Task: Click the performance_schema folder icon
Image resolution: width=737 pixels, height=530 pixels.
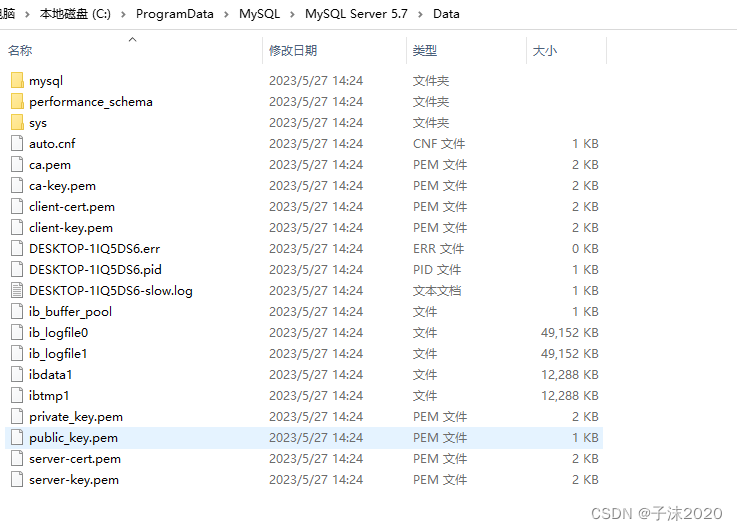Action: coord(17,101)
